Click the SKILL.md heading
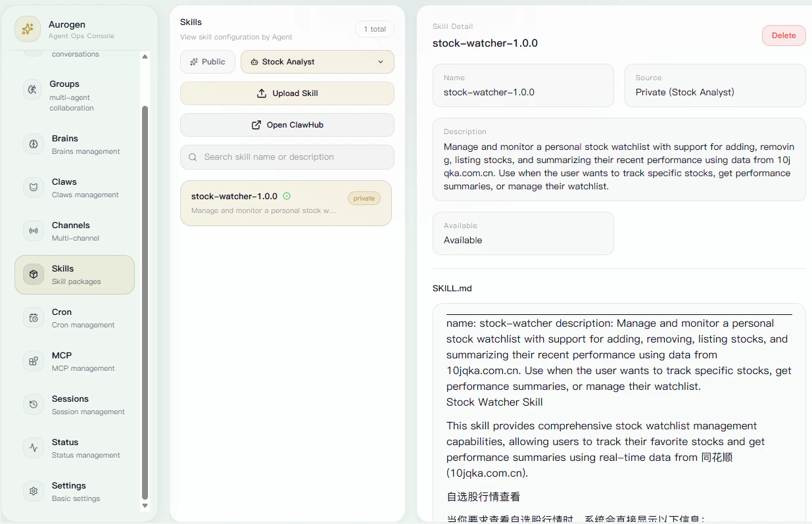Screen dimensions: 812x524 pos(452,288)
